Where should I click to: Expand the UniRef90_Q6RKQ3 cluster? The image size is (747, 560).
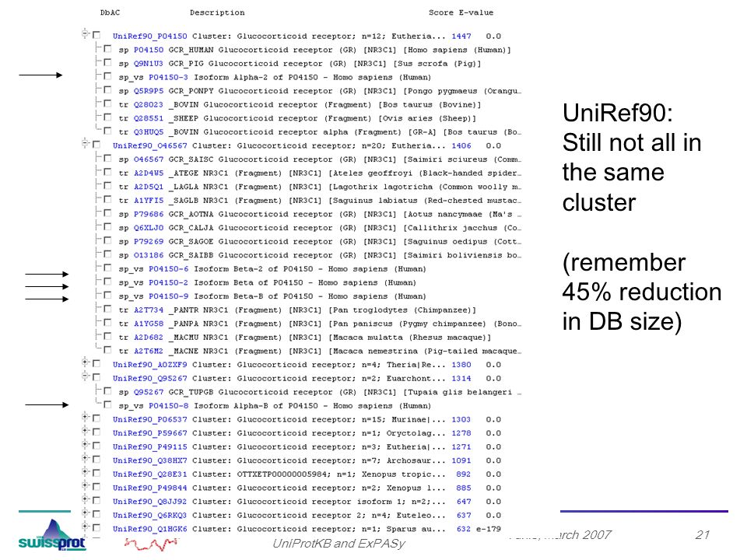[x=86, y=513]
